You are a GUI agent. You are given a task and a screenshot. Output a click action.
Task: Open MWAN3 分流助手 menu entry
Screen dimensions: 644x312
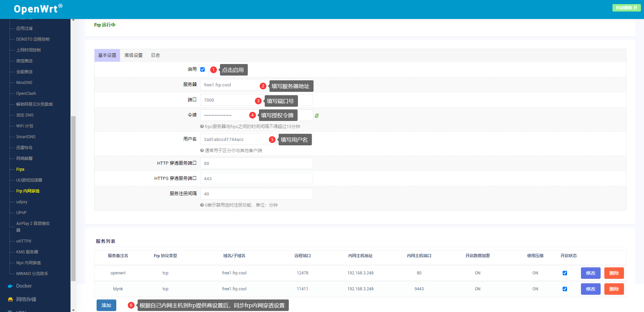pyautogui.click(x=32, y=274)
